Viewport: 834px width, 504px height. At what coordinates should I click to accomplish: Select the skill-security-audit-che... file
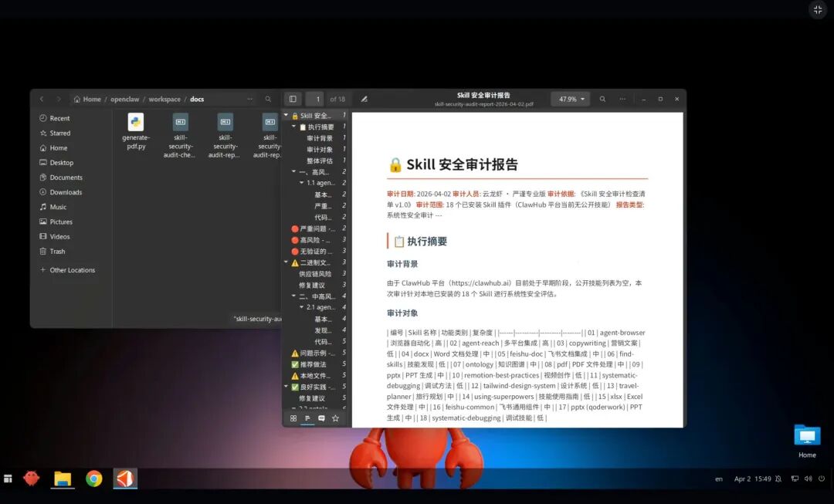click(180, 136)
